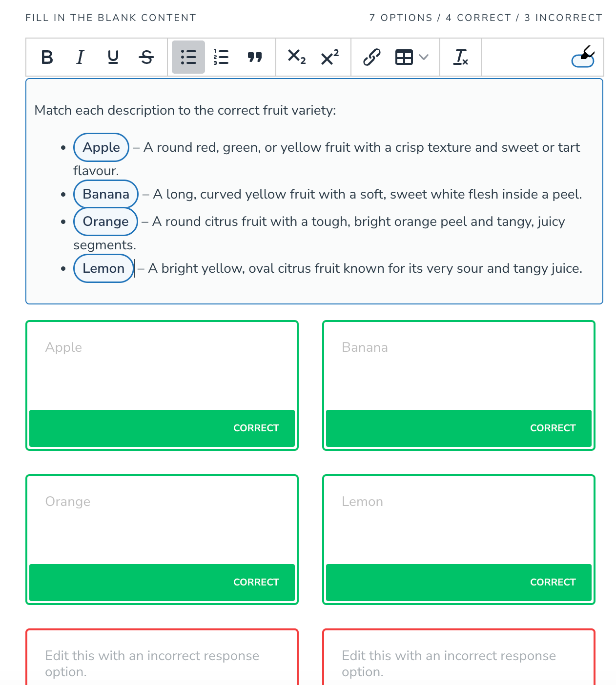Click the '7 OPTIONS / 4 CORRECT / 3 INCORRECT' summary
Viewport: 616px width, 685px height.
tap(486, 18)
